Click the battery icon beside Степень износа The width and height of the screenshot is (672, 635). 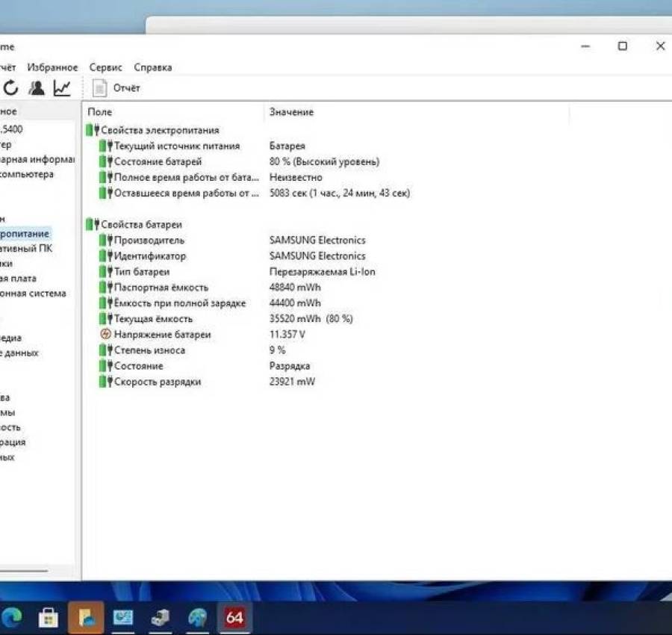coord(105,350)
